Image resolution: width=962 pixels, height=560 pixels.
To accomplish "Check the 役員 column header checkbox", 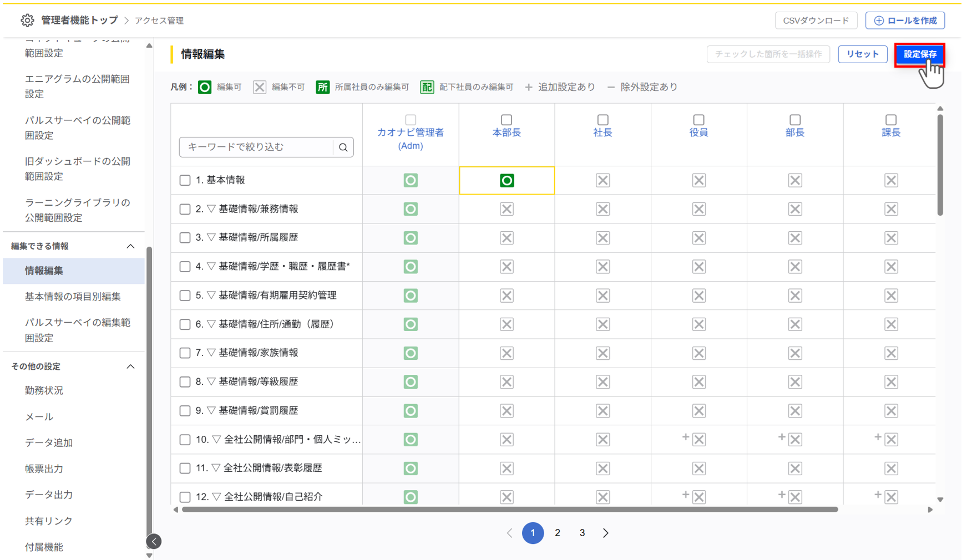I will 698,120.
